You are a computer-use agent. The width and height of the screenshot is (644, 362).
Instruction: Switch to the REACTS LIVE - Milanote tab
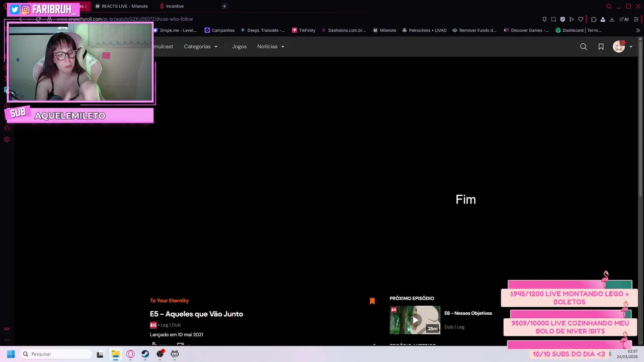[x=122, y=6]
